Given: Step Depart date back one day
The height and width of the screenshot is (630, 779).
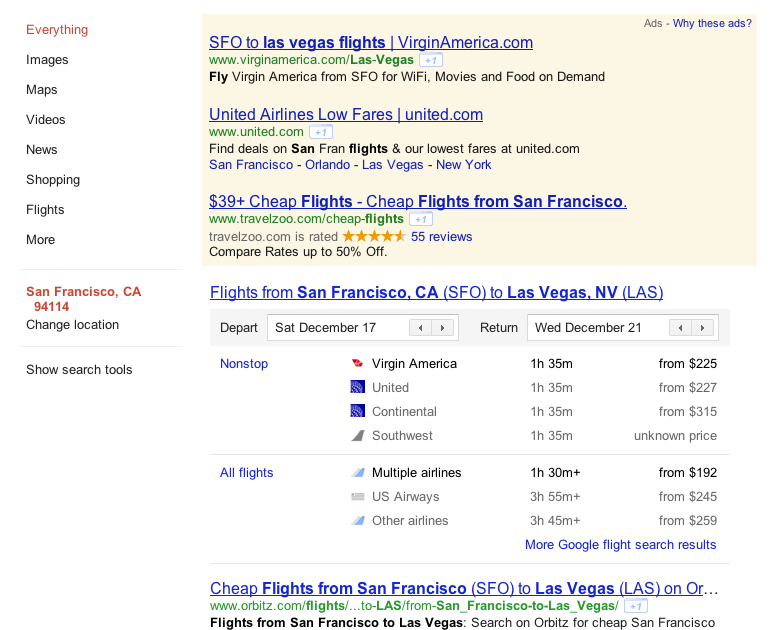Looking at the screenshot, I should 420,327.
